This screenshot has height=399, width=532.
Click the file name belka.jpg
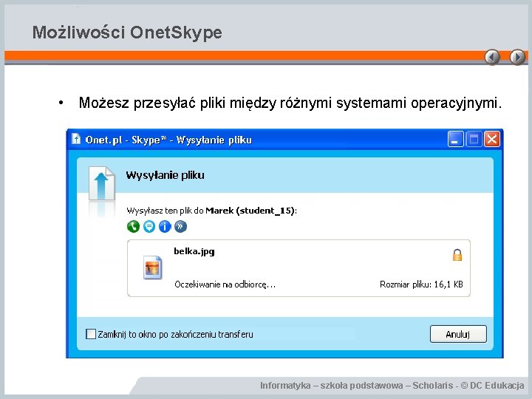point(194,251)
